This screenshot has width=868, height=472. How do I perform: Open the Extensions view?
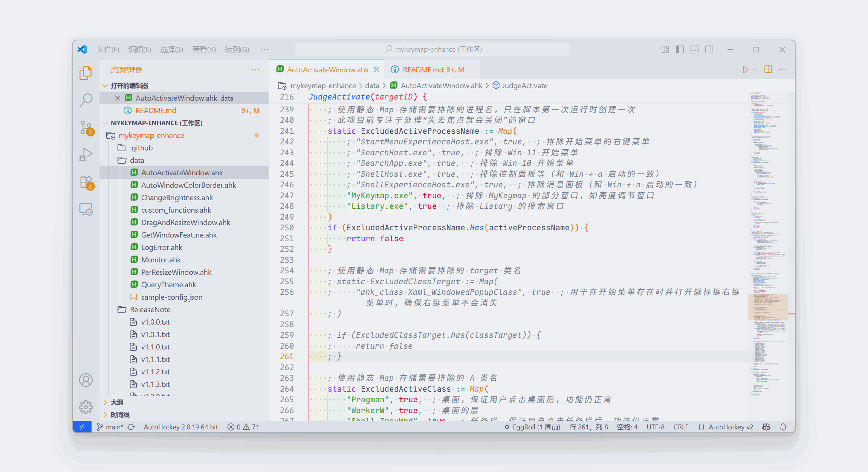(86, 182)
